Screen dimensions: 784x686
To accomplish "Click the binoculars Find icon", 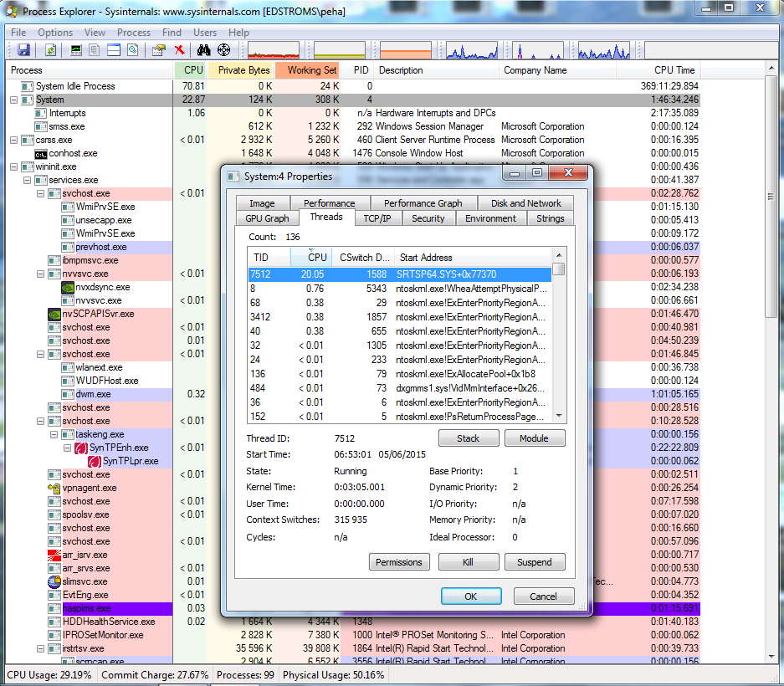I will point(203,50).
